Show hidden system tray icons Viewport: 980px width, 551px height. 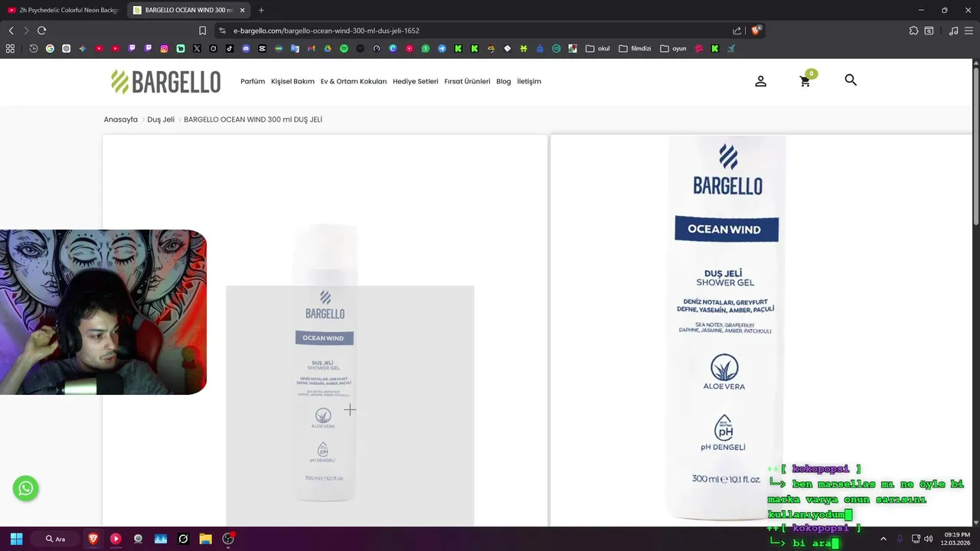pos(883,539)
